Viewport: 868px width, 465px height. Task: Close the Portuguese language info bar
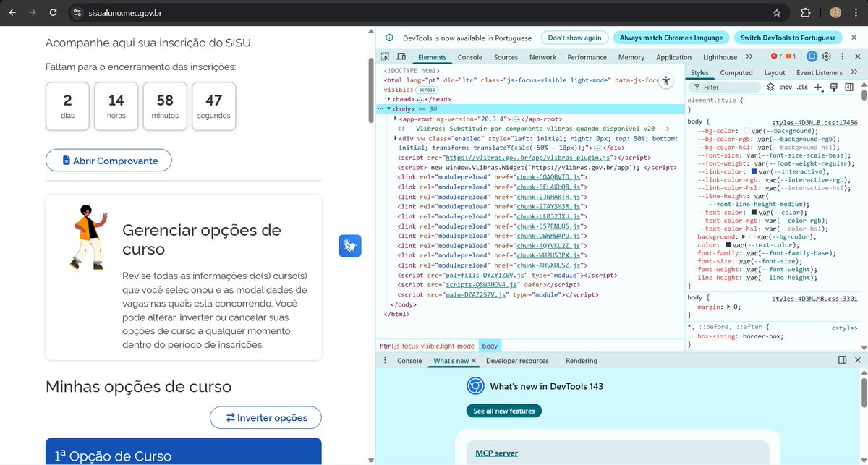856,38
